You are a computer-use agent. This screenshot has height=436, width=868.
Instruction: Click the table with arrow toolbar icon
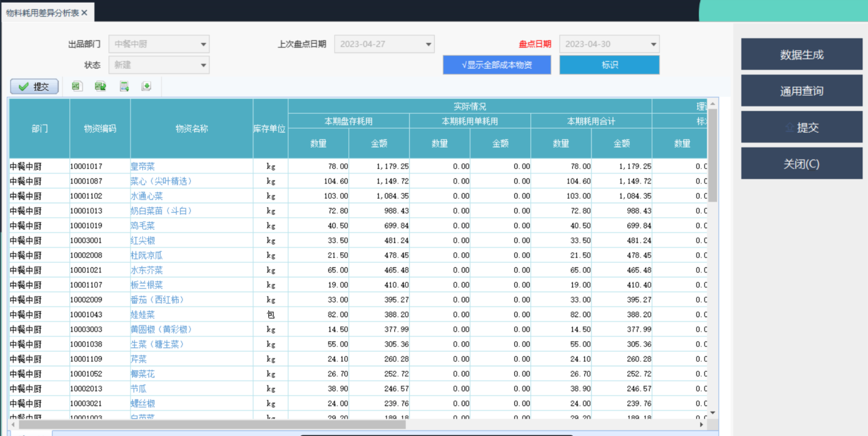click(124, 86)
